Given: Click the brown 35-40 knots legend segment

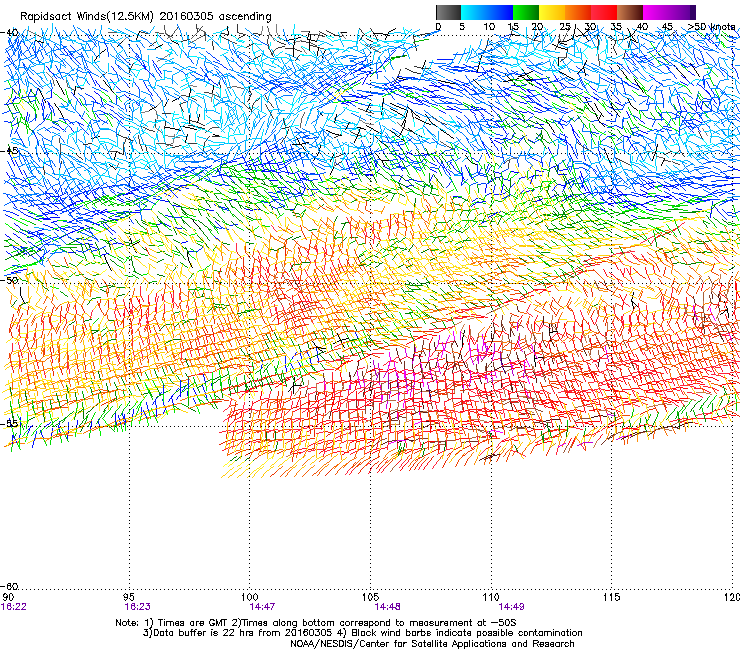Looking at the screenshot, I should pos(630,12).
